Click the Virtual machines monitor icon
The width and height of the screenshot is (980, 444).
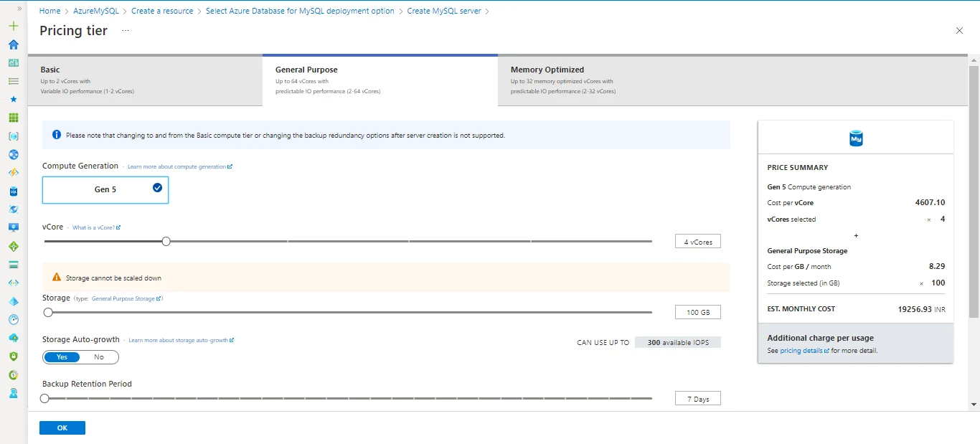click(13, 227)
